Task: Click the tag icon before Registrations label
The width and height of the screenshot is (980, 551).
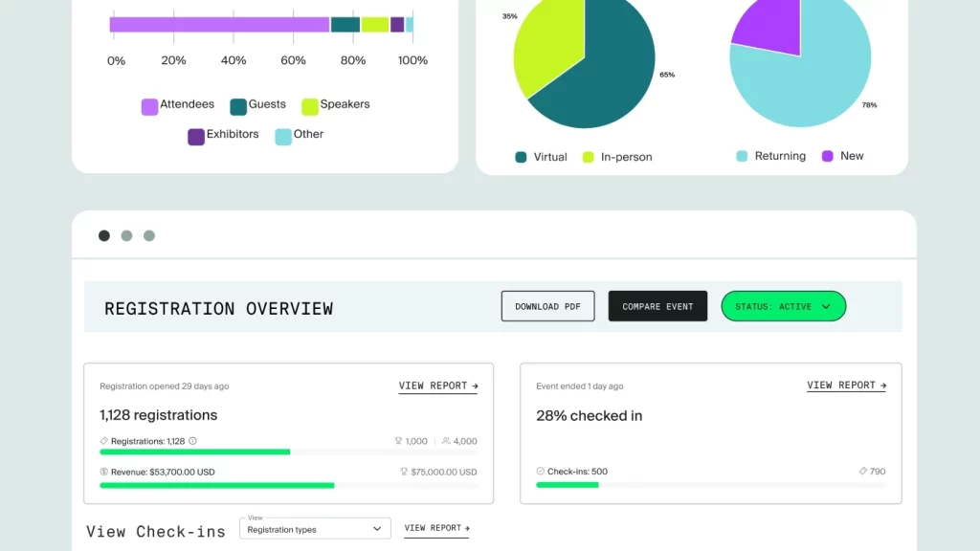Action: click(103, 441)
